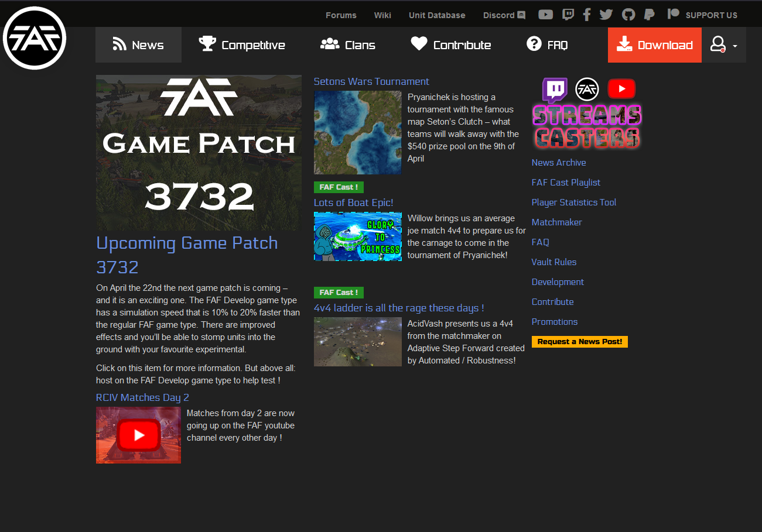Open the News menu tab
Image resolution: width=762 pixels, height=532 pixels.
click(138, 44)
